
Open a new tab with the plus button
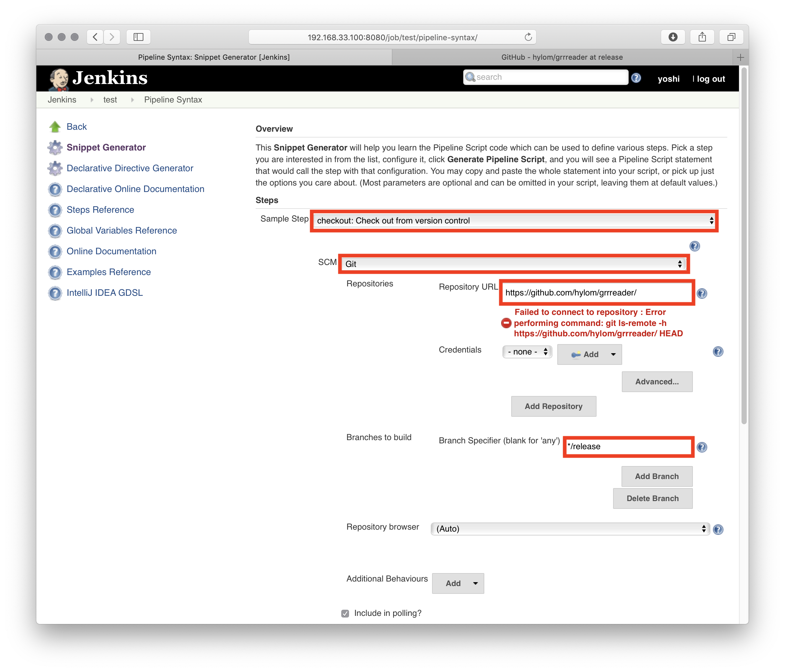point(741,58)
